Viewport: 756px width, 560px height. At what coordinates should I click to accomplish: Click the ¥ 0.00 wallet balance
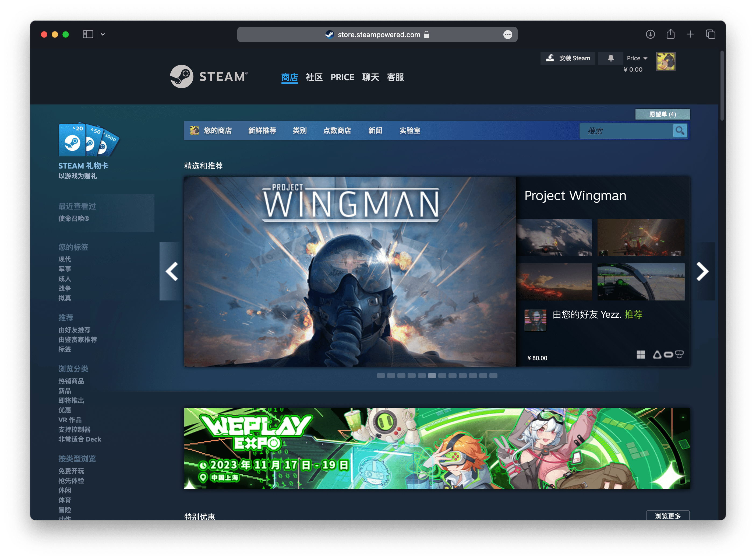pos(633,69)
